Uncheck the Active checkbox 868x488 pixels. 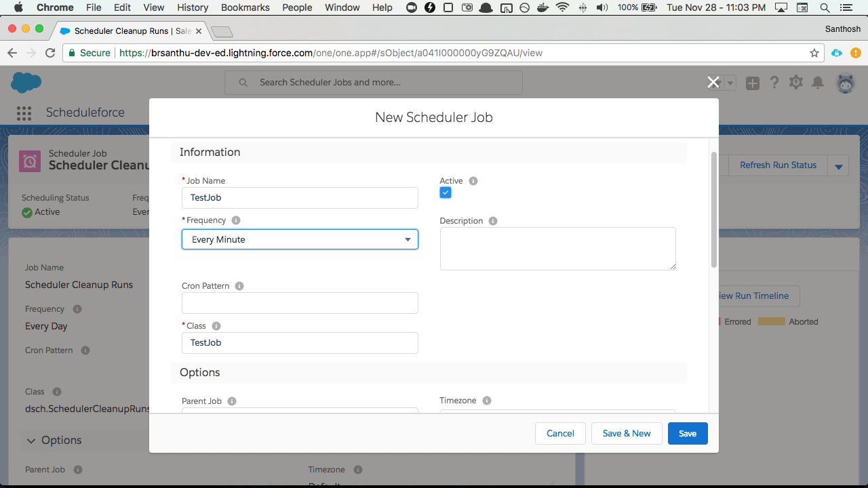pos(446,193)
